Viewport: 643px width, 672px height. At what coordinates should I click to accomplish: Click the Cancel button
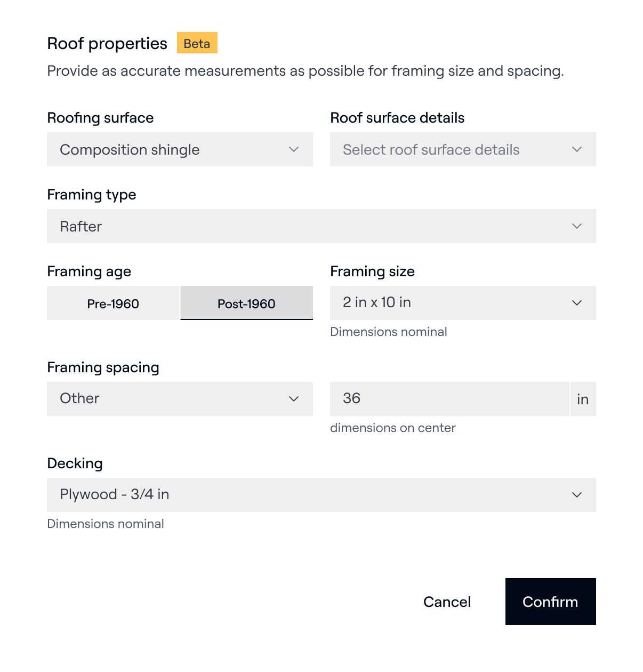[x=447, y=602]
